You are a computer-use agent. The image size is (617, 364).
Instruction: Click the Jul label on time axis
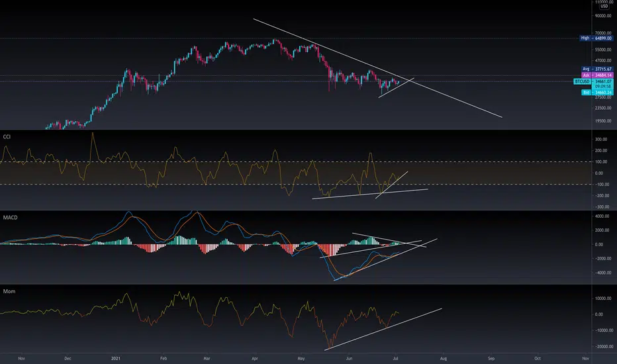click(395, 359)
